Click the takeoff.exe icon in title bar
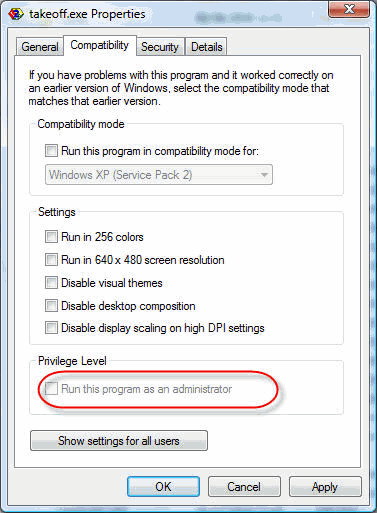This screenshot has height=513, width=377. click(x=16, y=14)
